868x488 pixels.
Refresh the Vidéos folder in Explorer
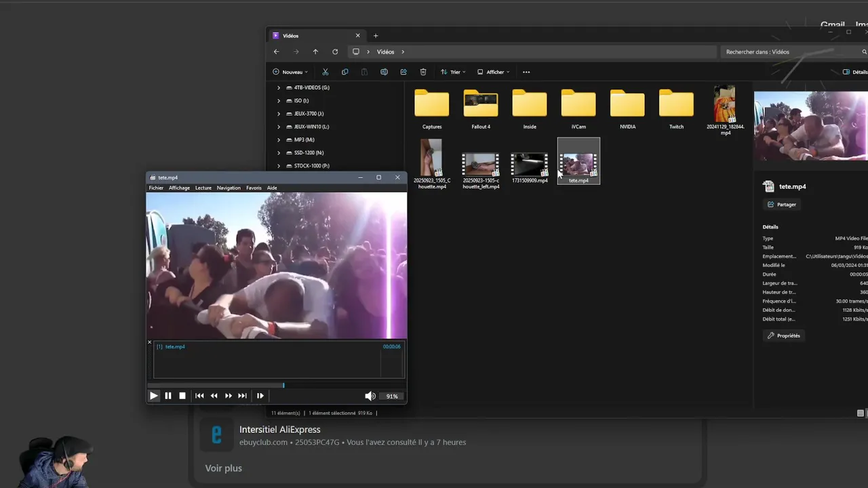tap(335, 52)
